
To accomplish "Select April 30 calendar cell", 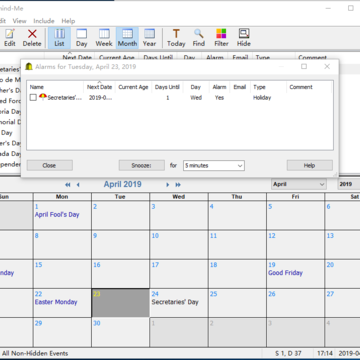I will (x=120, y=332).
